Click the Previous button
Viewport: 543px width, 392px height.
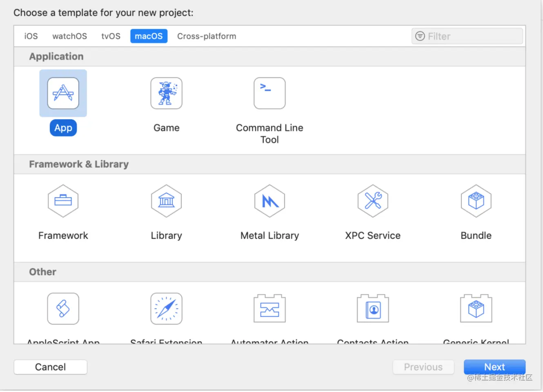[423, 367]
